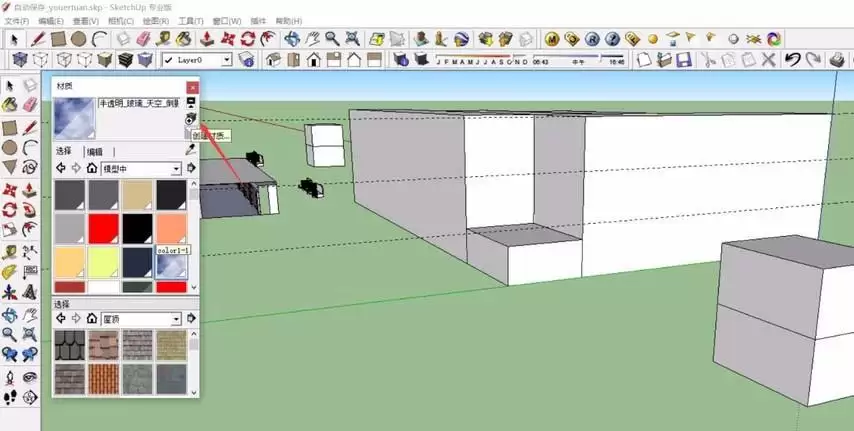Pick the eyedropper sample paint tool
The height and width of the screenshot is (431, 854).
191,150
